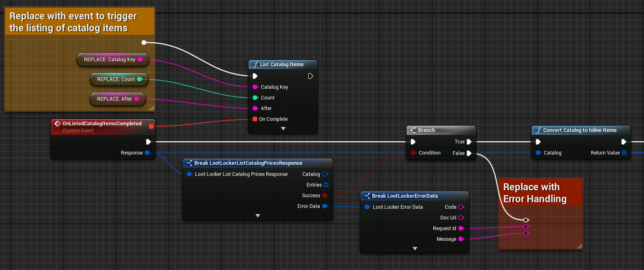Click the On Complete delegate pin
The height and width of the screenshot is (270, 644).
[x=255, y=119]
